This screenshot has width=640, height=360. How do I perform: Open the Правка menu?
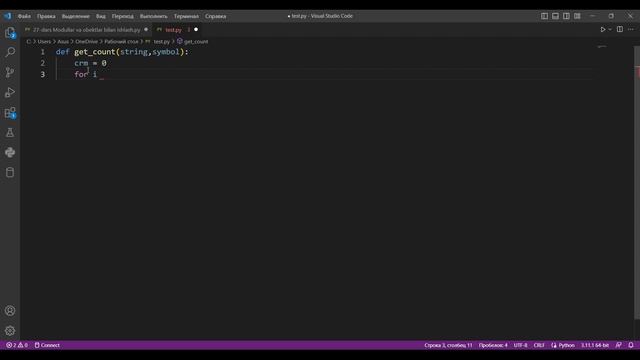pos(46,16)
